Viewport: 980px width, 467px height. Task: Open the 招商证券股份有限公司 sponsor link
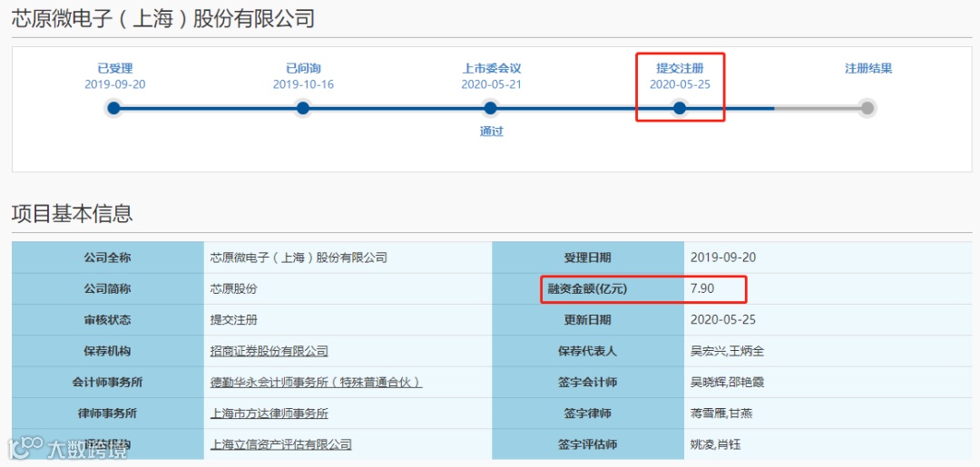[269, 351]
